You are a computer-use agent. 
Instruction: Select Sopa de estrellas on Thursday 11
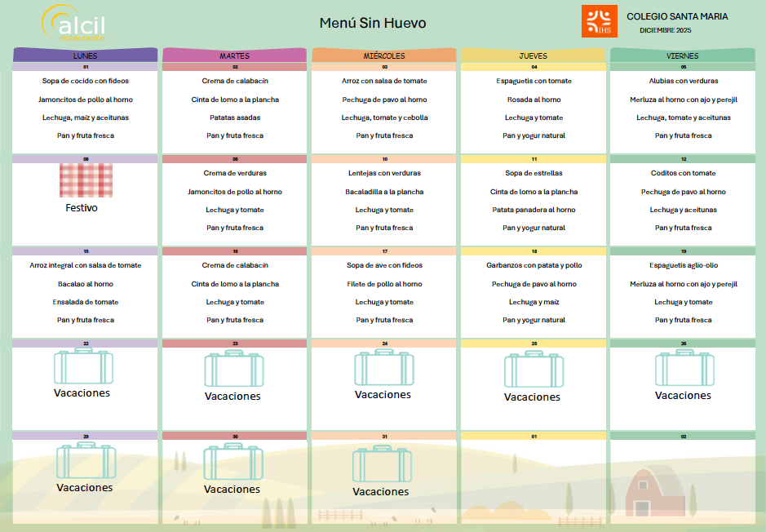click(534, 173)
